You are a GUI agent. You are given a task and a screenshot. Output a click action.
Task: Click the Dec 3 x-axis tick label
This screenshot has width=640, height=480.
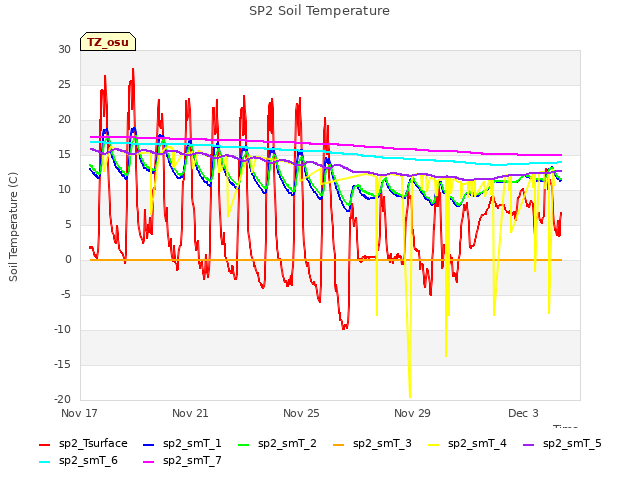[x=523, y=413]
